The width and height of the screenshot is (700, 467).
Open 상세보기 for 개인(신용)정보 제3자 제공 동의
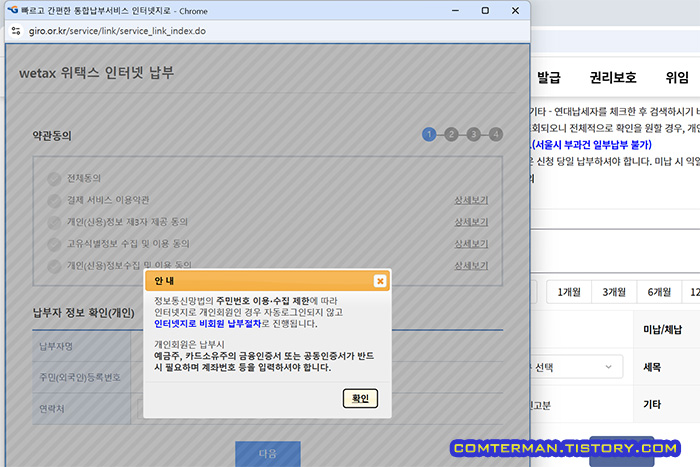(471, 222)
